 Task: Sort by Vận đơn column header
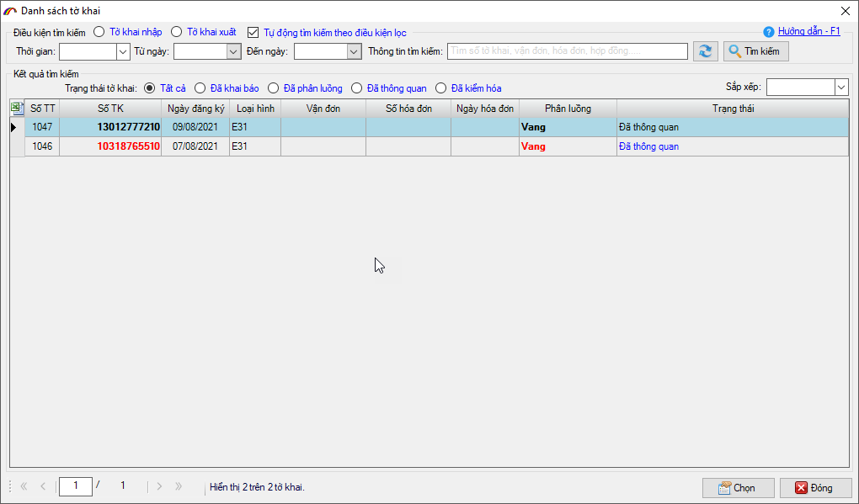323,109
